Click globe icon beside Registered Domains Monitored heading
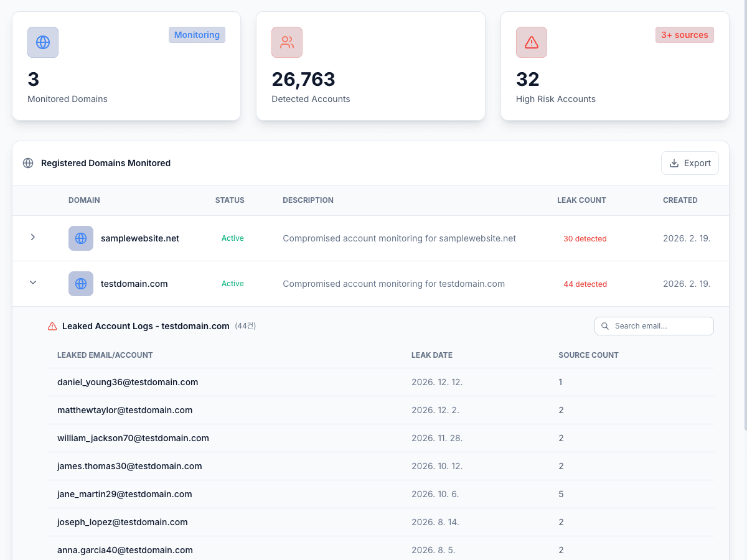 (28, 163)
